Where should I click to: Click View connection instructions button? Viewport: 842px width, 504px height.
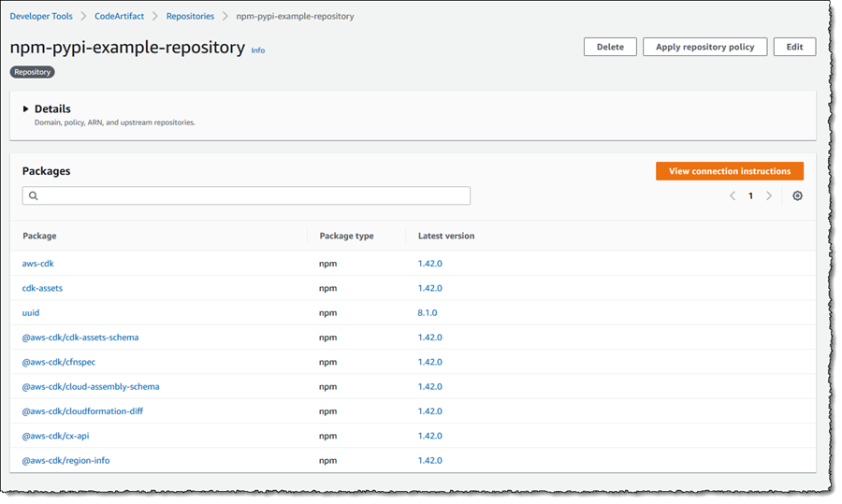(729, 171)
